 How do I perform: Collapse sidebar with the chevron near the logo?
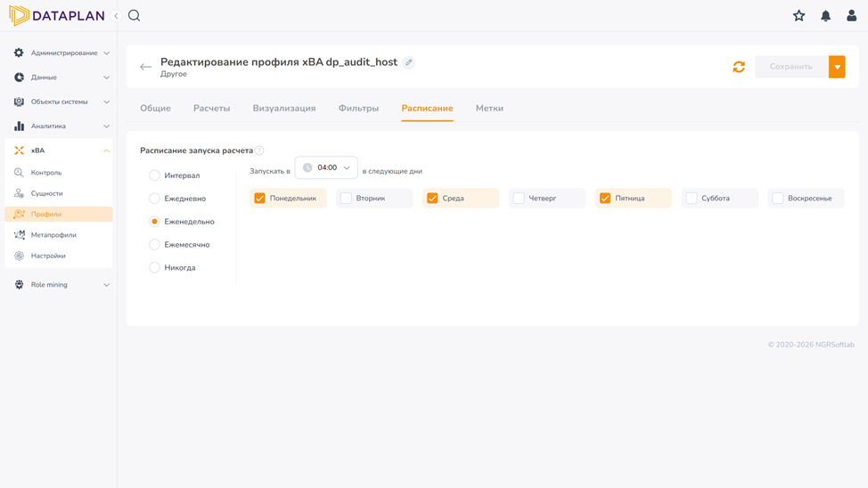(116, 15)
